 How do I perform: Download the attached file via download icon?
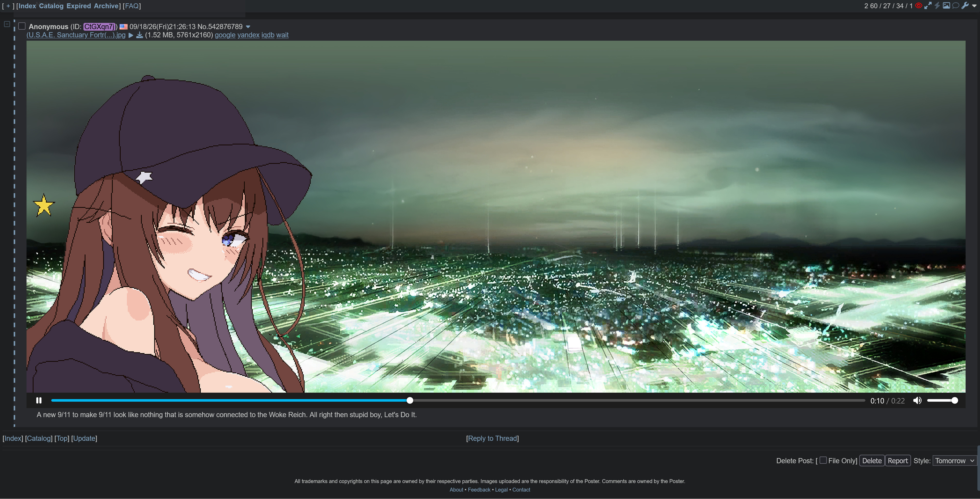(x=140, y=35)
